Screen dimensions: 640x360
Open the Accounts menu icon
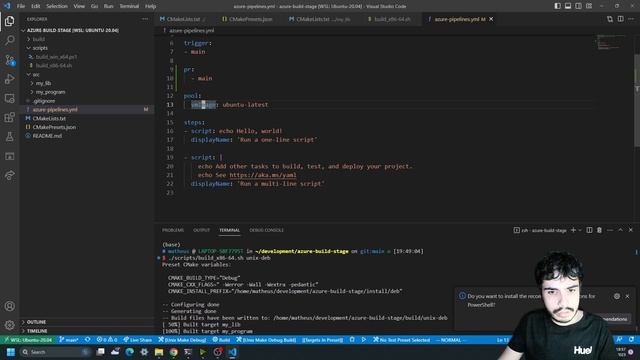(x=9, y=306)
